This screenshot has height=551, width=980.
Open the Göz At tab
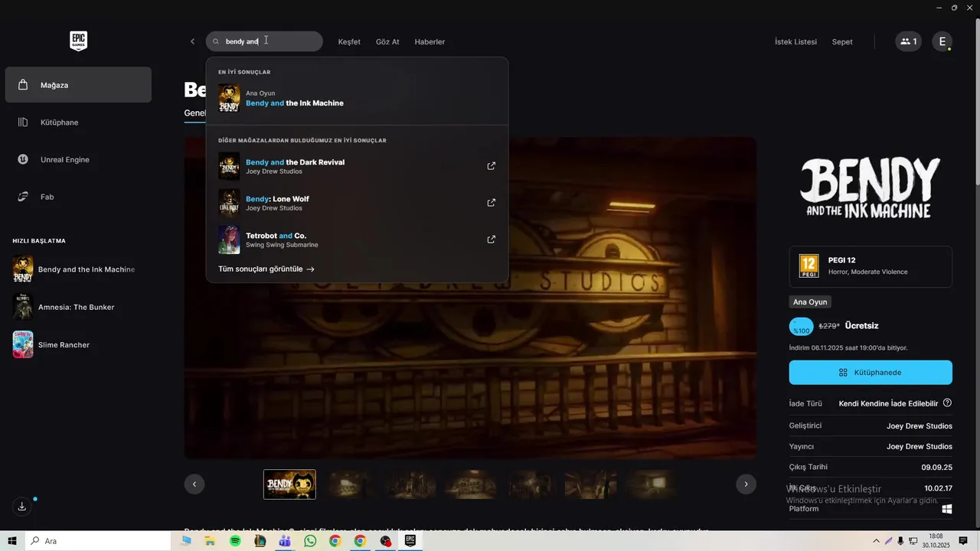(387, 41)
